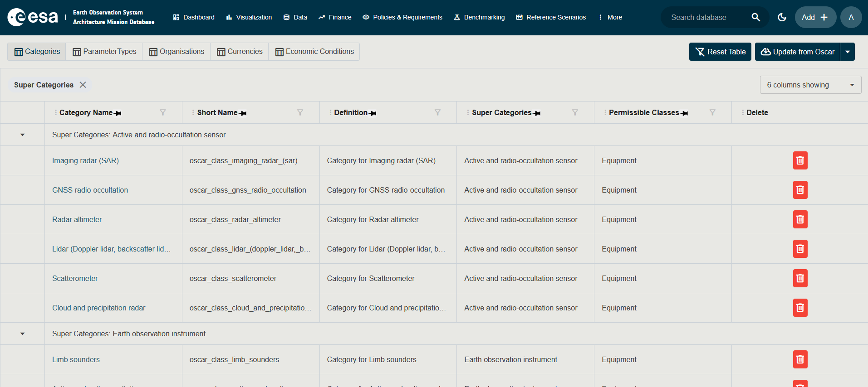This screenshot has width=868, height=387.
Task: Unpin the Category Name column pin icon
Action: (x=118, y=113)
